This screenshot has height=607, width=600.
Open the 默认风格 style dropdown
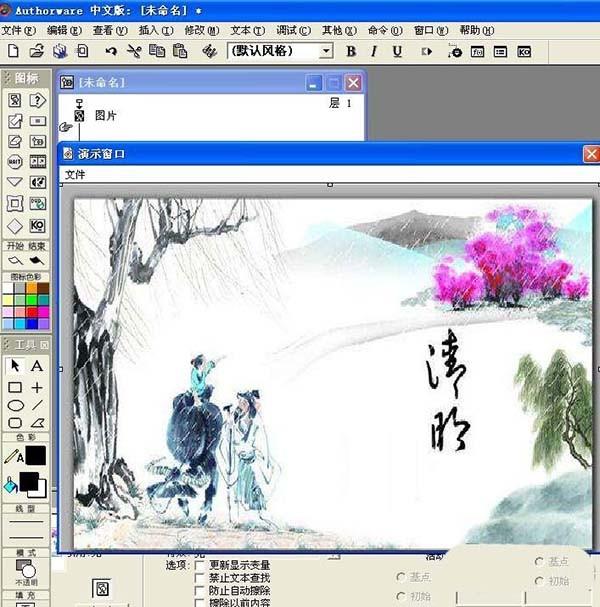(x=326, y=51)
